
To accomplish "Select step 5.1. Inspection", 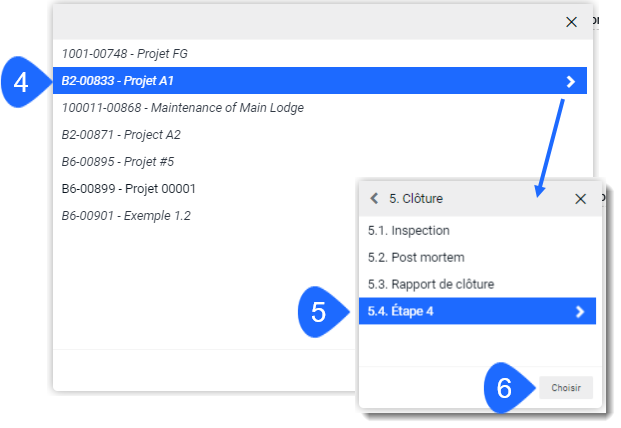I will point(408,231).
